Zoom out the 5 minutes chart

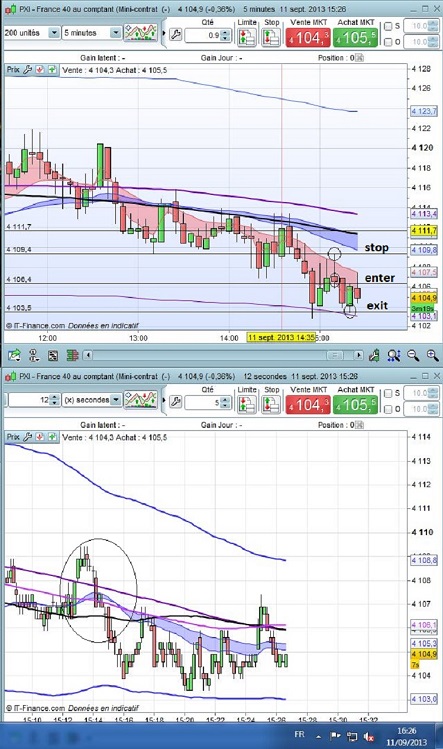[x=413, y=355]
